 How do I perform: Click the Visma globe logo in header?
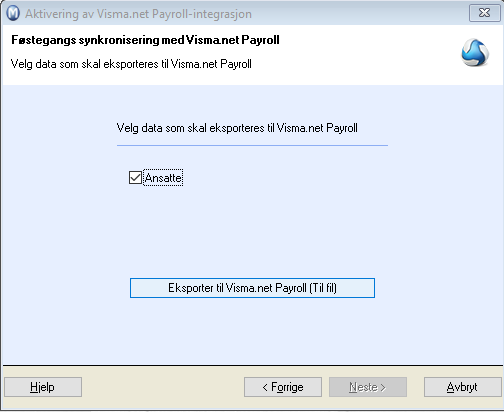(475, 52)
